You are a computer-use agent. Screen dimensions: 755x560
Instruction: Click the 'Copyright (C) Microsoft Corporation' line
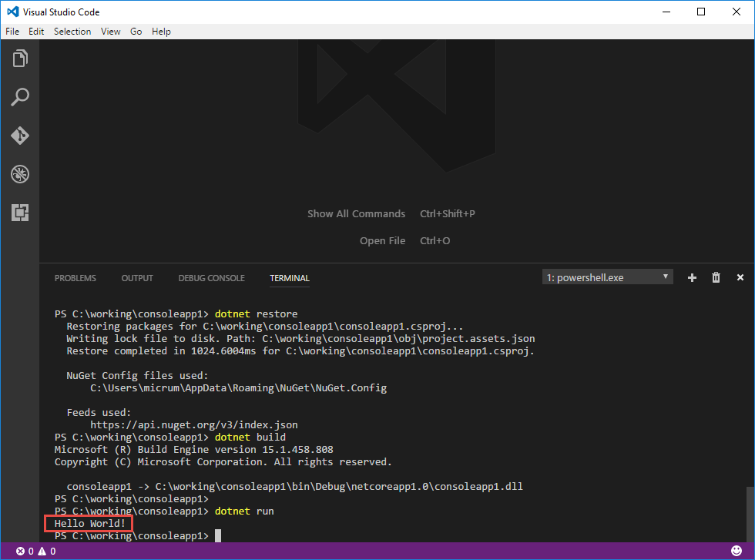(x=223, y=461)
